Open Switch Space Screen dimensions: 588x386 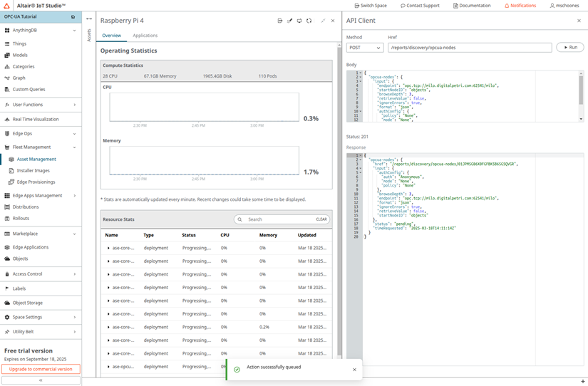tap(371, 6)
